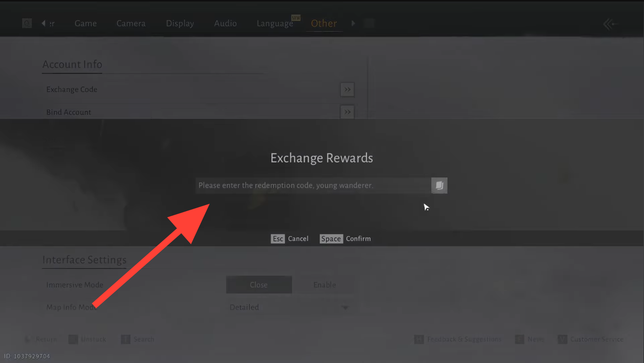
Task: Set Immersive Mode to Enable
Action: coord(324,285)
